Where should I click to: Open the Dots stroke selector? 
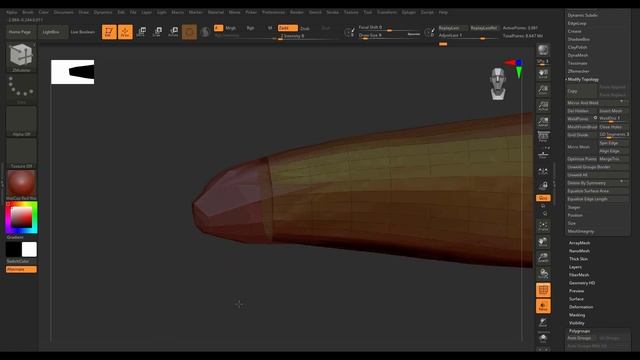[x=21, y=89]
